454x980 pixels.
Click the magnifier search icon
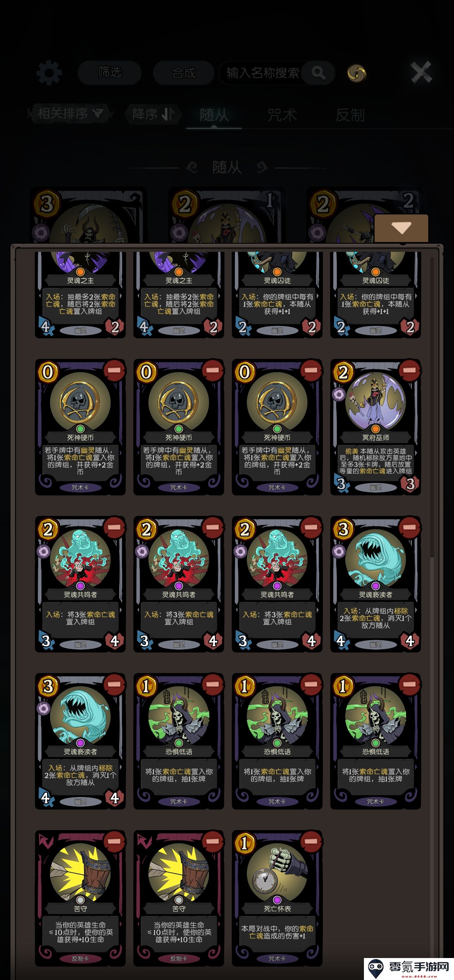pos(318,72)
